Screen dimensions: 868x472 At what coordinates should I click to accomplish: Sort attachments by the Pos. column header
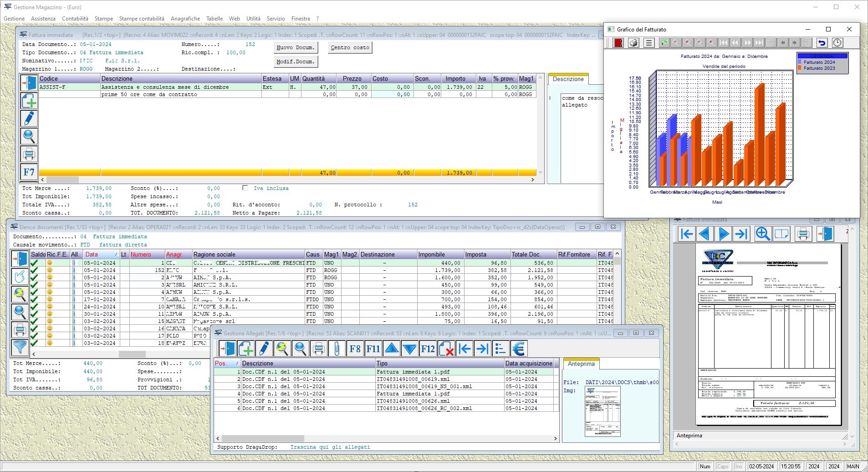click(226, 363)
